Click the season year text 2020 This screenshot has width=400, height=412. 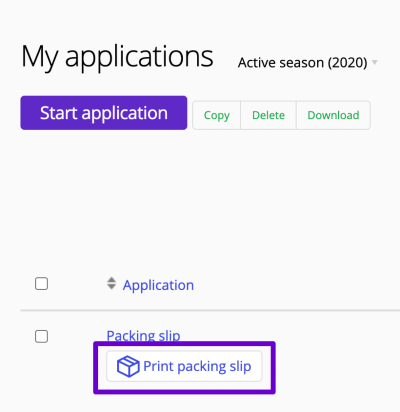[x=348, y=63]
